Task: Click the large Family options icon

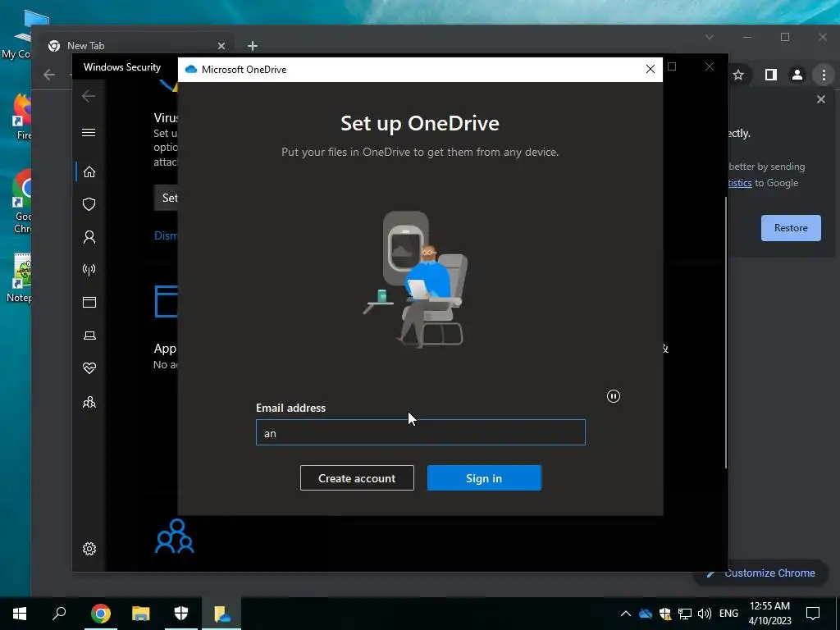Action: pos(175,536)
